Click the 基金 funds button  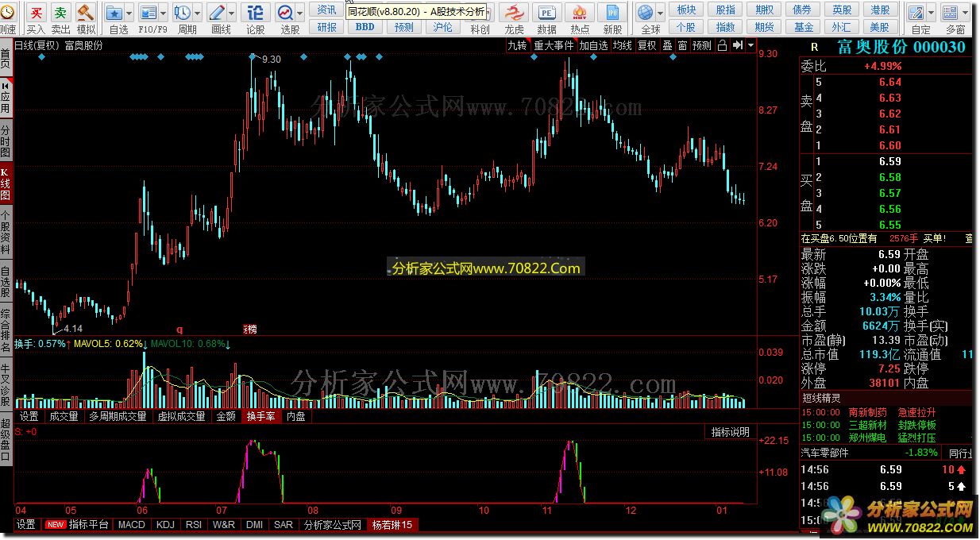(803, 26)
